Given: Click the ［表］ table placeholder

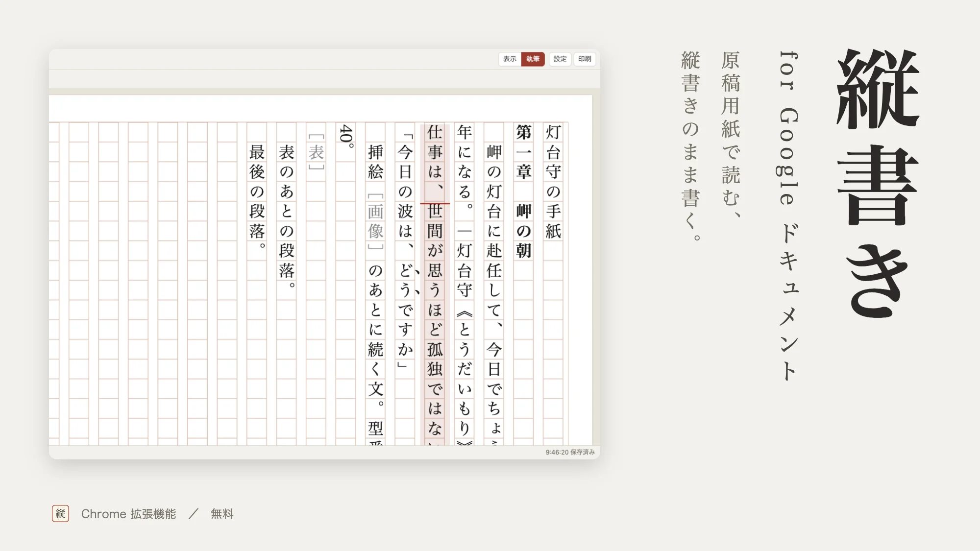Looking at the screenshot, I should coord(317,152).
